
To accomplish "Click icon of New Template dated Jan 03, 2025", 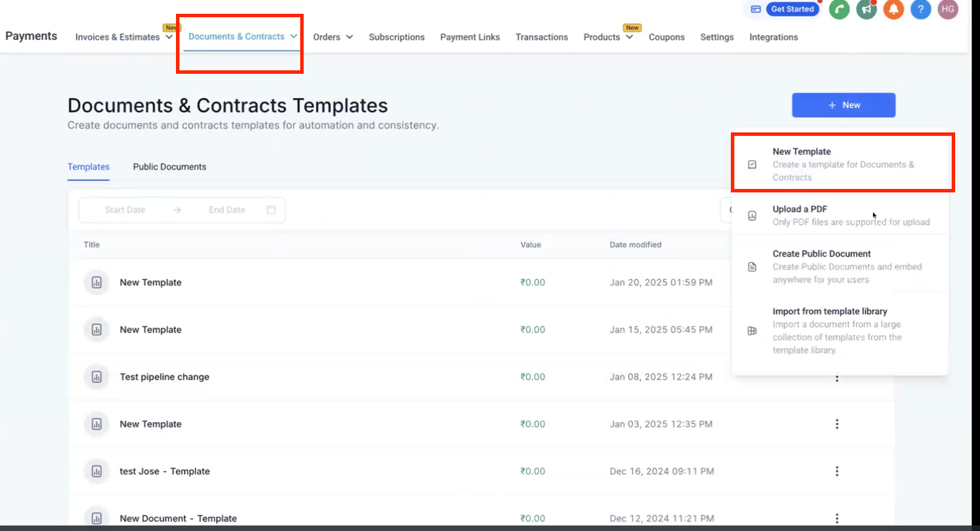I will pyautogui.click(x=97, y=424).
